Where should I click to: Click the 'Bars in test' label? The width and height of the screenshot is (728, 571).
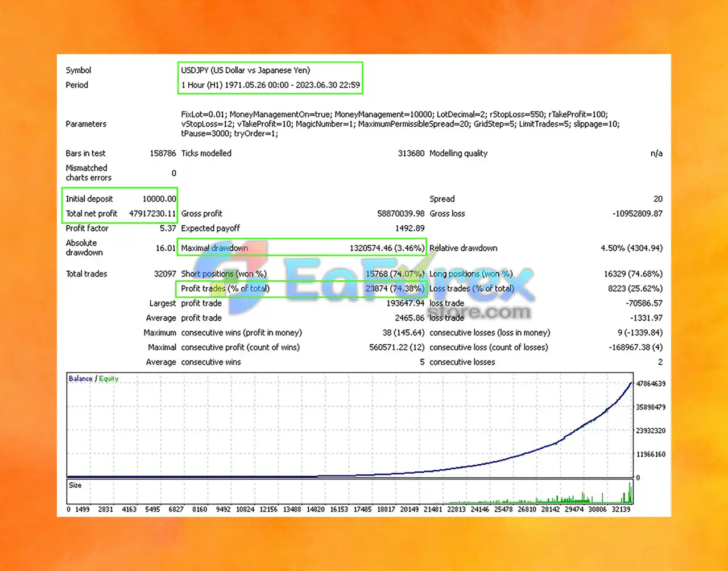click(x=85, y=154)
